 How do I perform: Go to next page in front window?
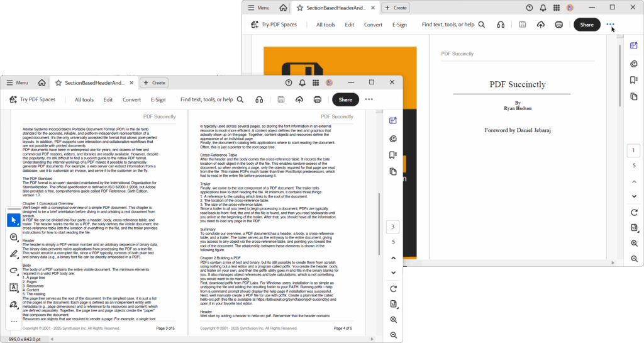coord(394,273)
